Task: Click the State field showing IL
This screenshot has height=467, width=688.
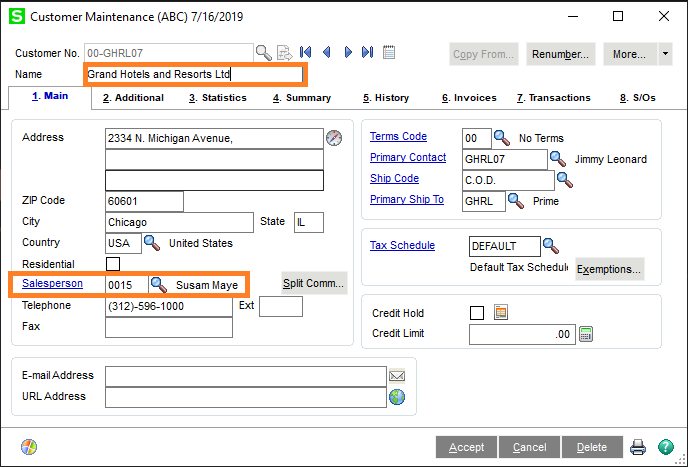Action: [x=309, y=223]
